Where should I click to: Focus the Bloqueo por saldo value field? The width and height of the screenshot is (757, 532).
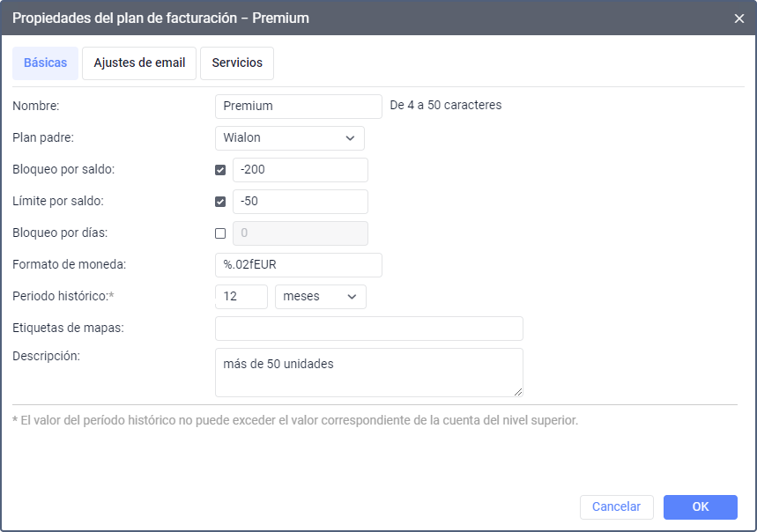[x=300, y=170]
